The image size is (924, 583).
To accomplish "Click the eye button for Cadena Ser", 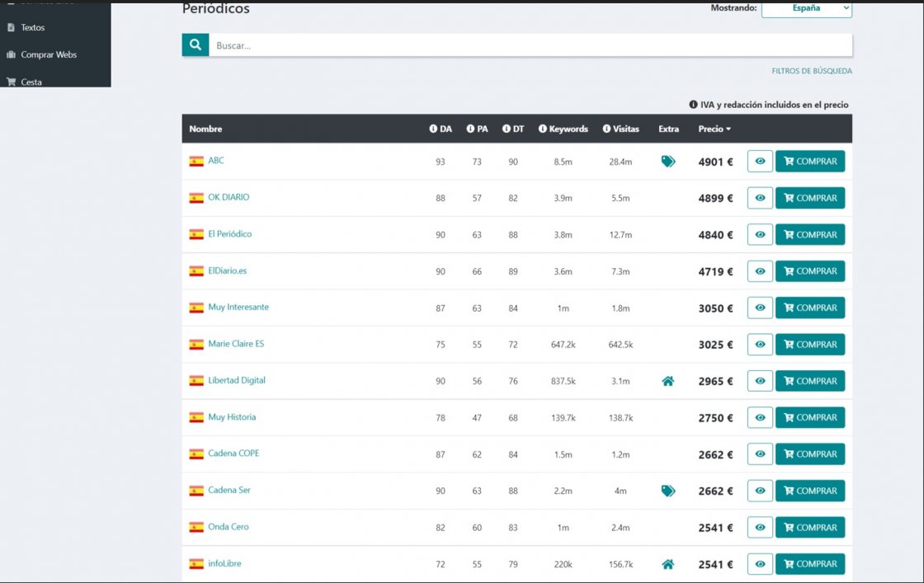I will pos(760,491).
